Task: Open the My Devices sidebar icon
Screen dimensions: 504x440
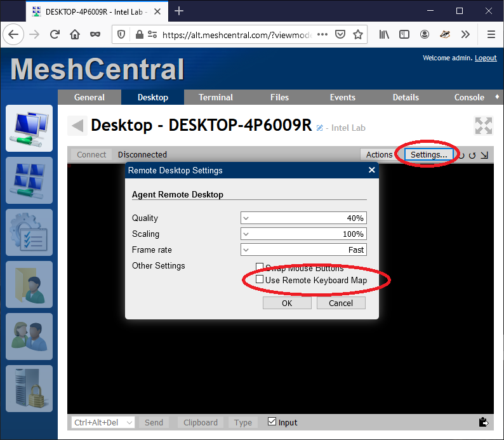Action: tap(29, 128)
